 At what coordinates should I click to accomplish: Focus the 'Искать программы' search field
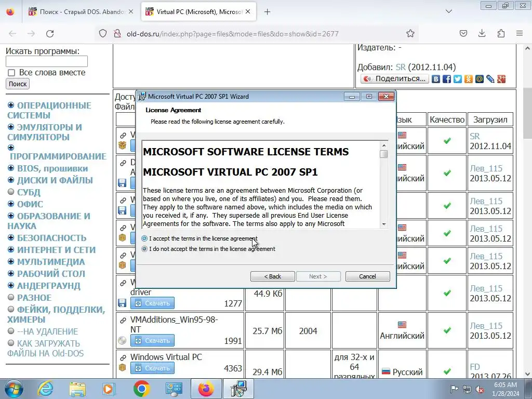pyautogui.click(x=46, y=61)
